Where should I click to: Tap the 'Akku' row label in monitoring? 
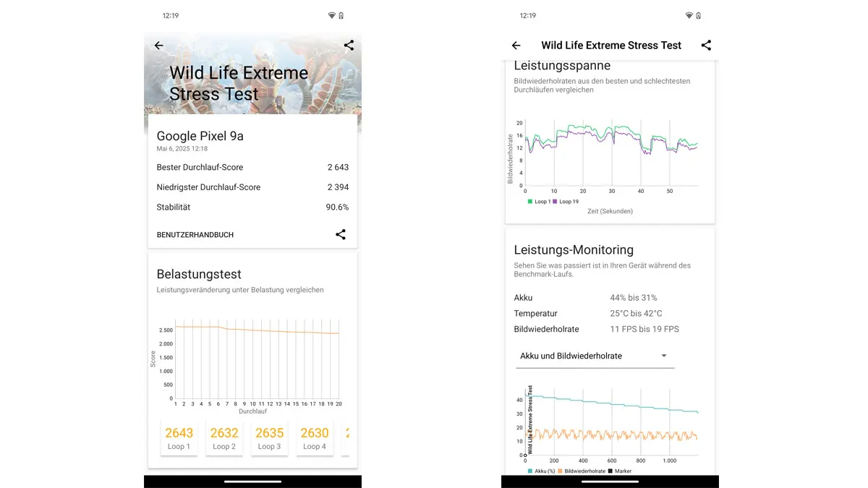523,298
